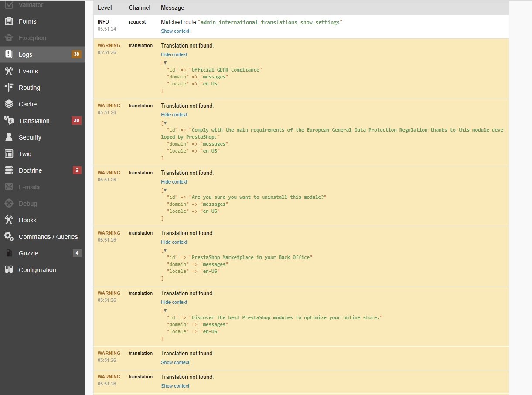Screen dimensions: 532x395
Task: Click the Logs exclamation icon
Action: (9, 54)
